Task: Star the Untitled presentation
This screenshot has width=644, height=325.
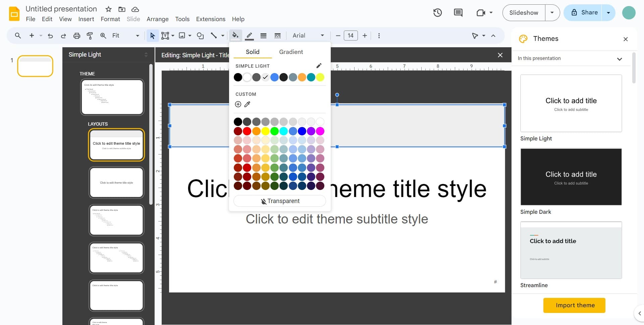Action: (x=108, y=9)
